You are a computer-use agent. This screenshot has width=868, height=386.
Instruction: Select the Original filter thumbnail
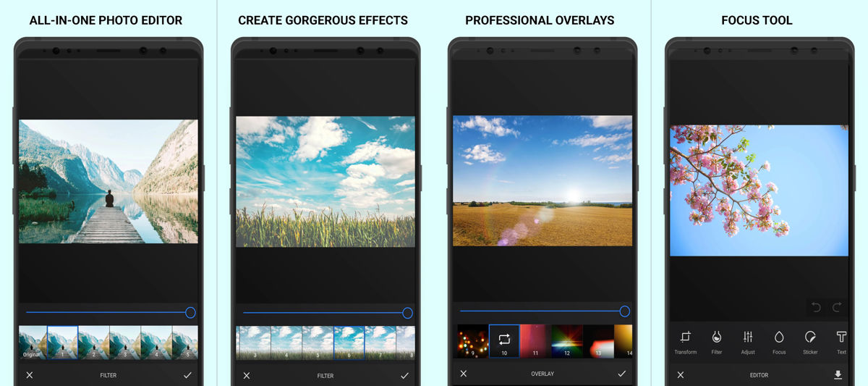32,342
